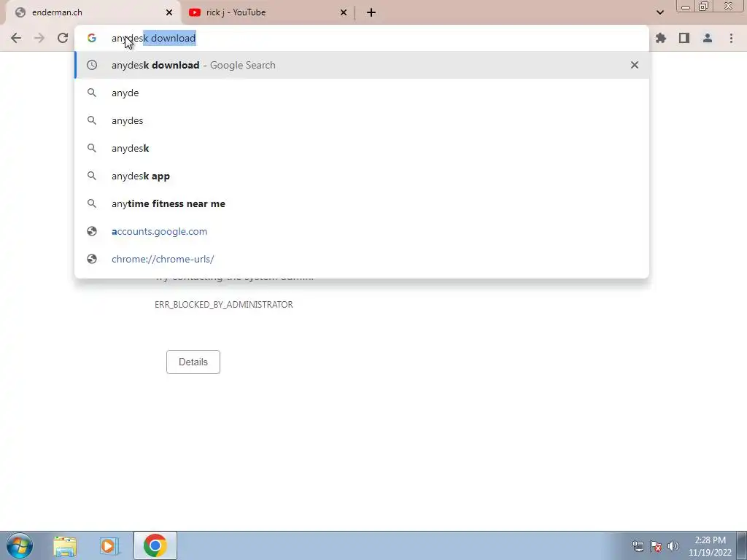Pick 'anytime fitness near me' suggestion
747x560 pixels.
point(362,203)
